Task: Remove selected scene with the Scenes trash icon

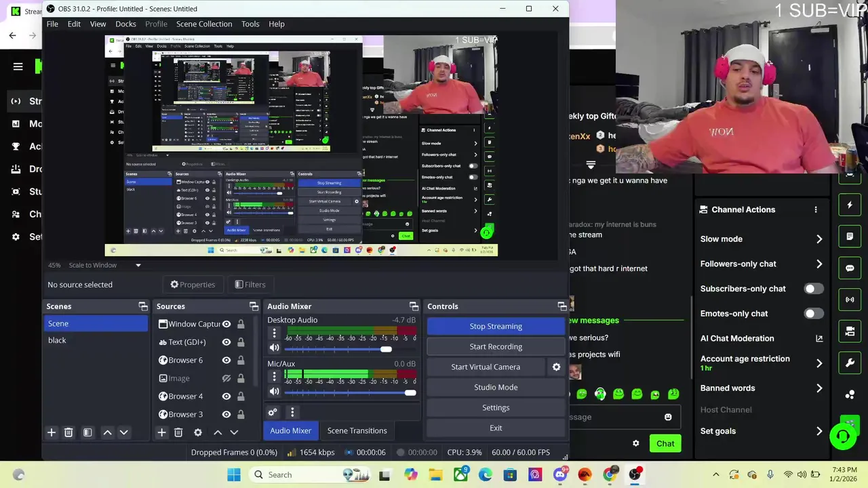Action: point(68,432)
